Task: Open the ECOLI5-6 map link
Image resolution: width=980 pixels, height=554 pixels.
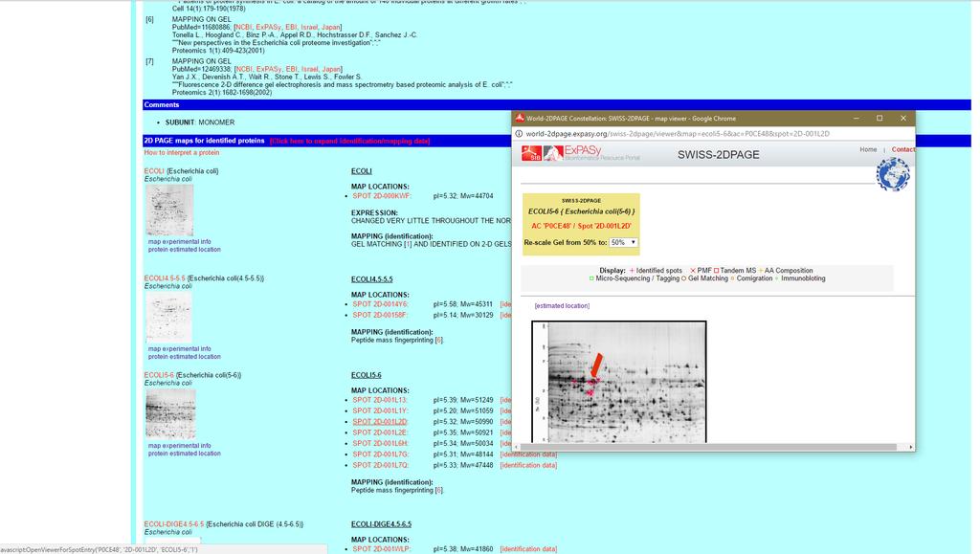Action: pyautogui.click(x=159, y=375)
